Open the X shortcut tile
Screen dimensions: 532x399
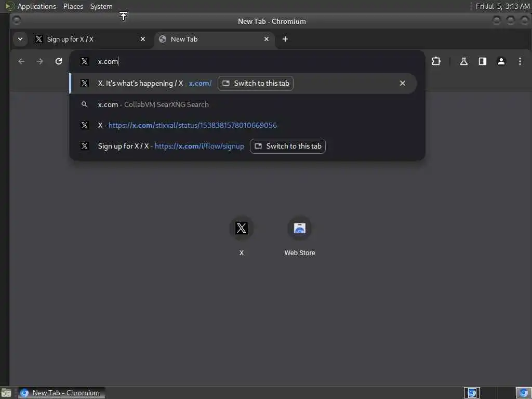tap(241, 236)
